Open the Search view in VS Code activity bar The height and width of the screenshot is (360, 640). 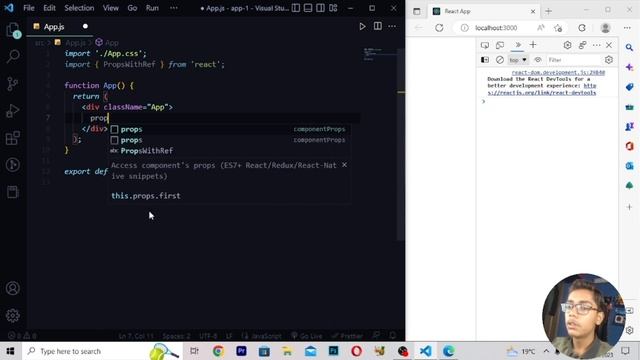tap(13, 56)
